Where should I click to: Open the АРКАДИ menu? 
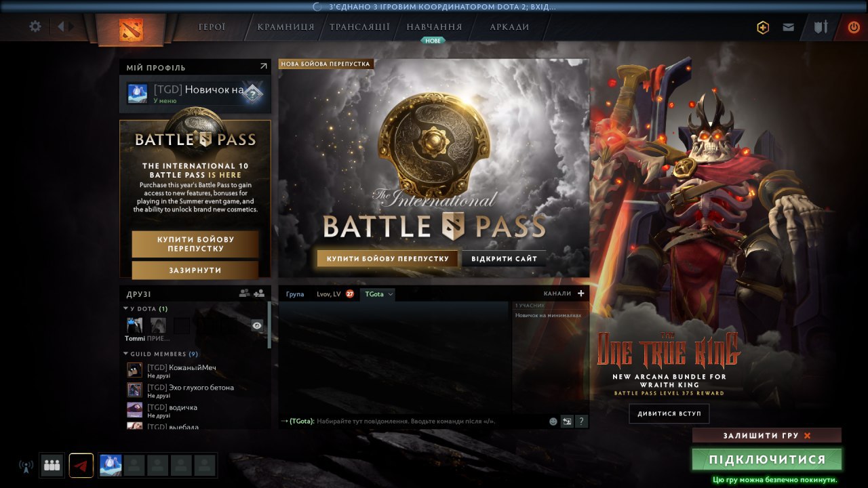pos(509,27)
